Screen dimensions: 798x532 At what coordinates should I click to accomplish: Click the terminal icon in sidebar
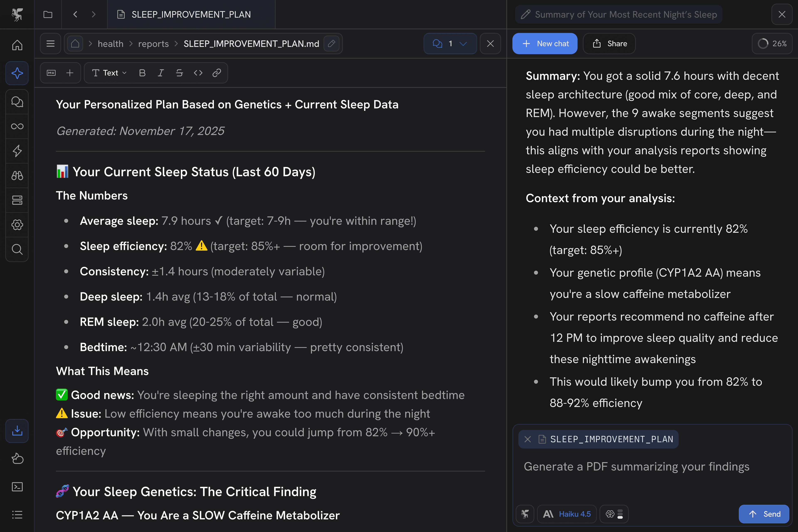(x=17, y=487)
